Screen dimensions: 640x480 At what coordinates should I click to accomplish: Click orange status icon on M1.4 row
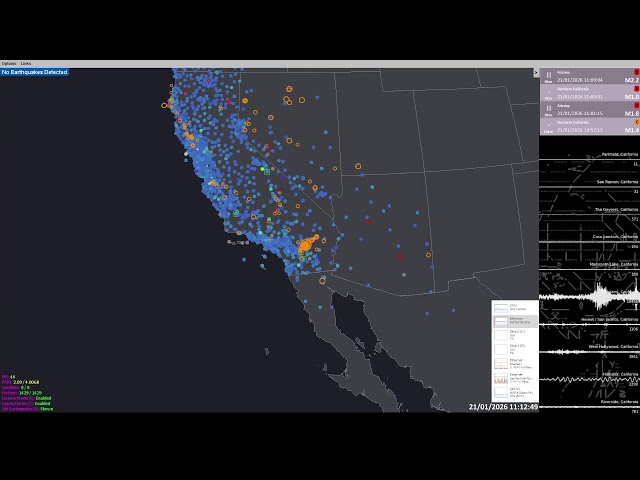point(636,122)
